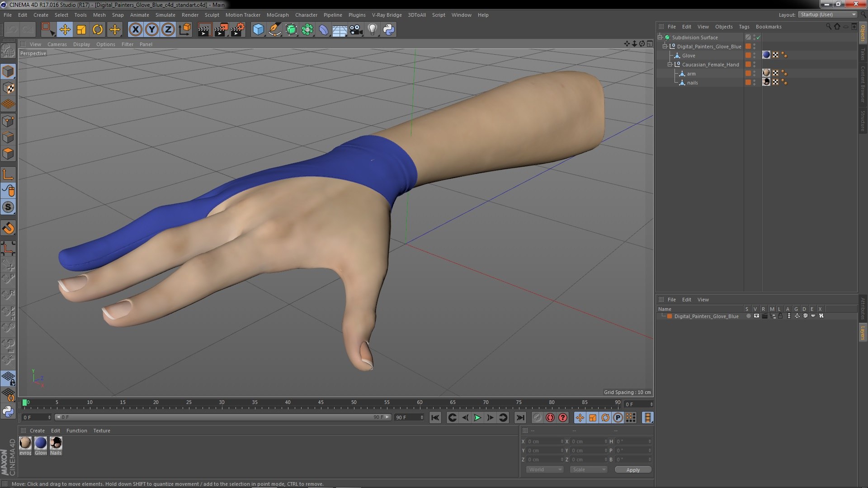
Task: Click the Viewport Solo icon
Action: (8, 207)
